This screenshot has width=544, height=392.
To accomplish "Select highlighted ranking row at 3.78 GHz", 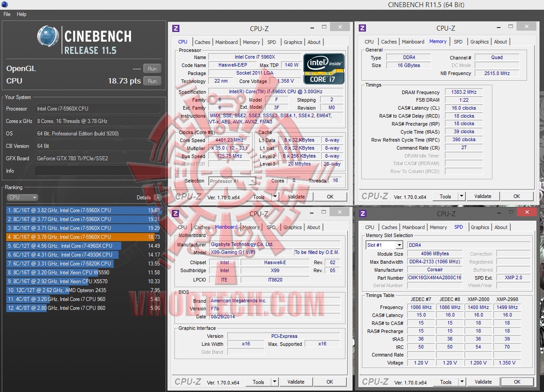I will coord(83,237).
